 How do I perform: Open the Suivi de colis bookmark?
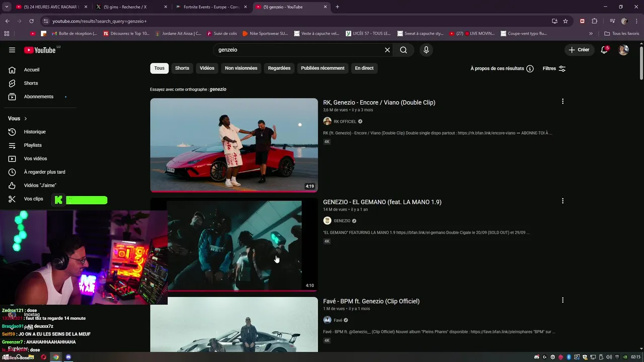pyautogui.click(x=221, y=34)
